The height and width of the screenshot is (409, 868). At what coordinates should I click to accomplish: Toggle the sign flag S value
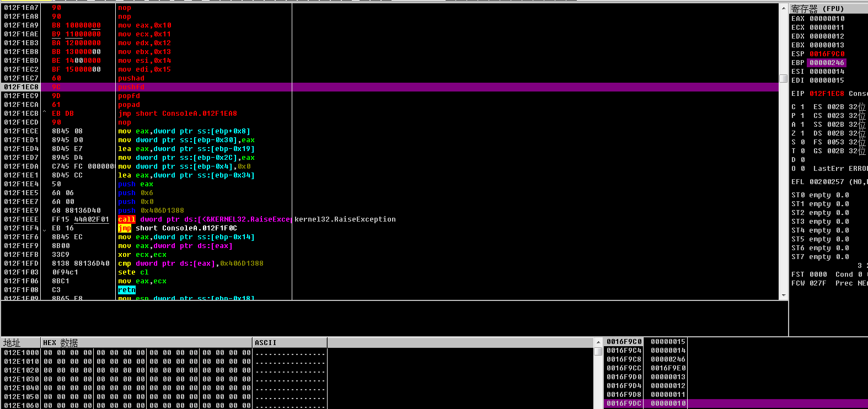click(802, 142)
